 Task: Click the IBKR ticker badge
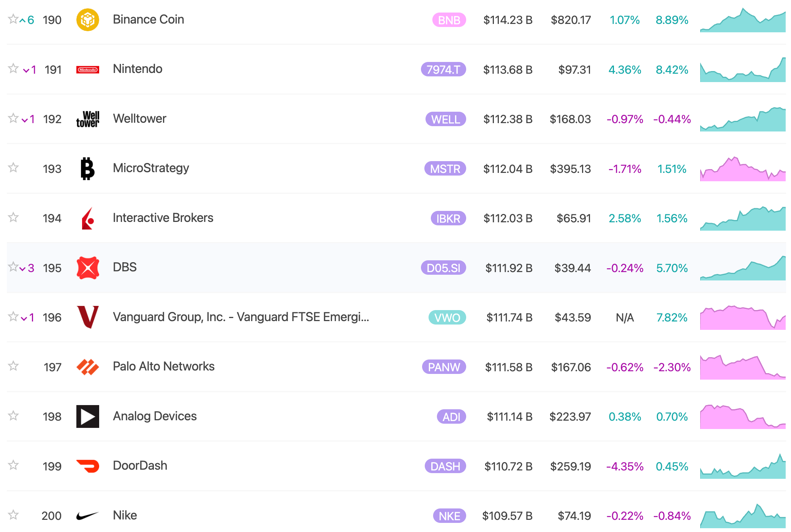(448, 218)
